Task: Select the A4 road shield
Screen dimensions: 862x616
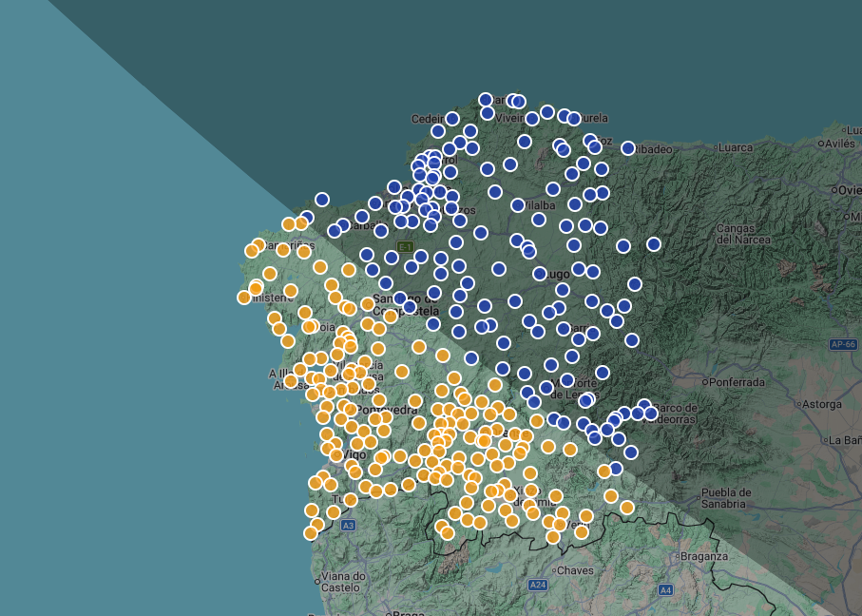Action: coord(665,590)
